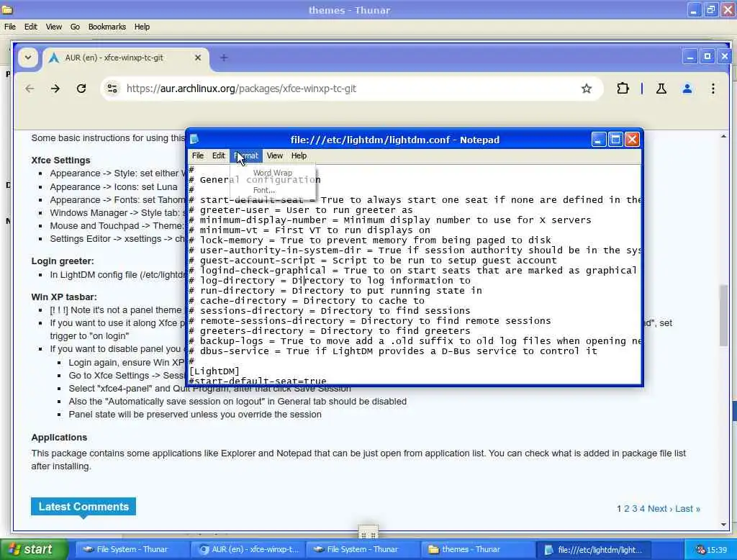Go back in the browser
The width and height of the screenshot is (737, 560).
coord(30,89)
